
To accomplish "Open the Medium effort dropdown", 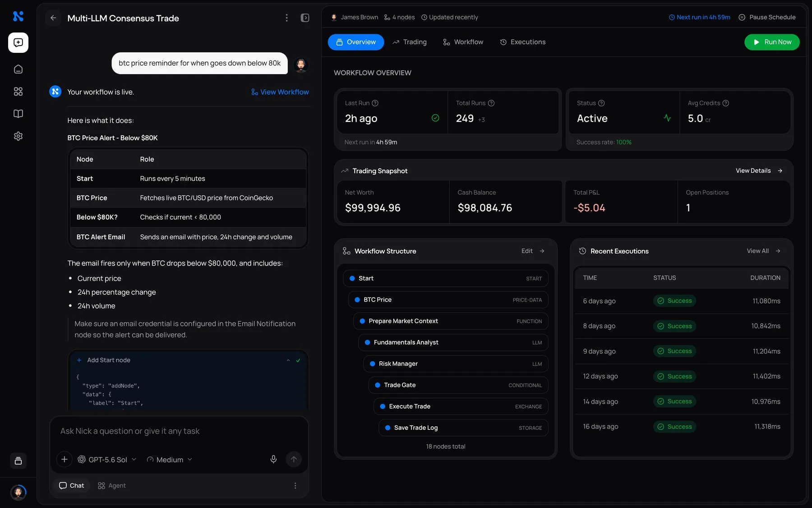I will pos(170,460).
